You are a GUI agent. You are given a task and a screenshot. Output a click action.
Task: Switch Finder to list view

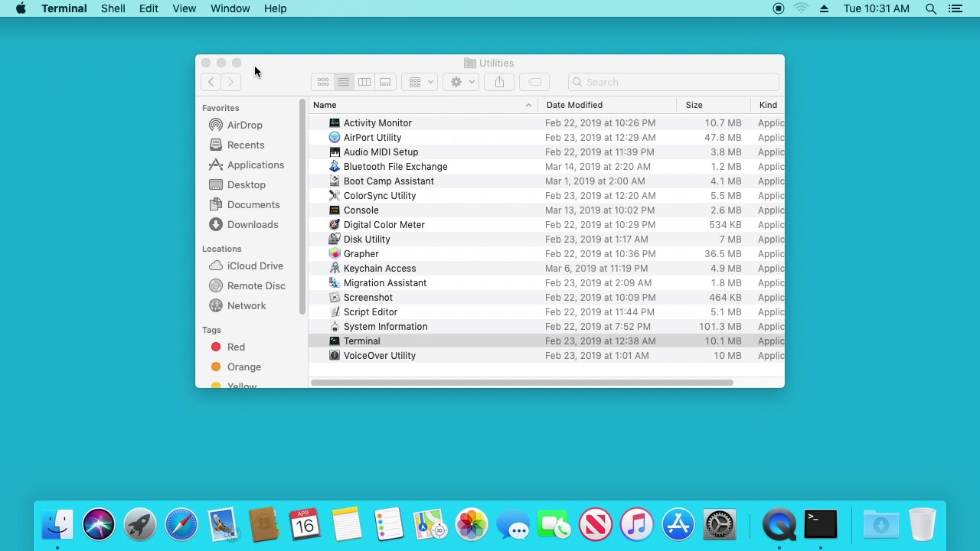344,82
